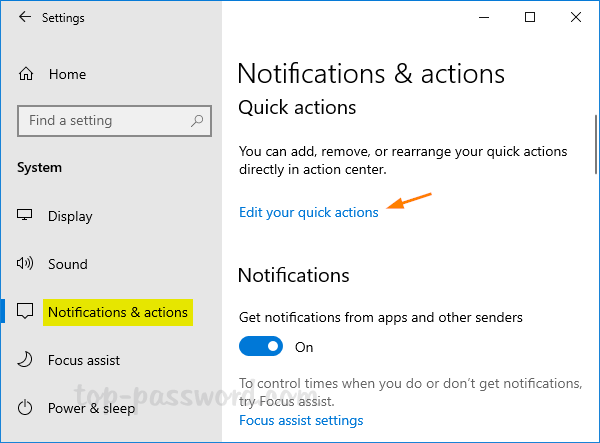The width and height of the screenshot is (600, 443).
Task: Minimize the Settings window
Action: click(x=484, y=18)
